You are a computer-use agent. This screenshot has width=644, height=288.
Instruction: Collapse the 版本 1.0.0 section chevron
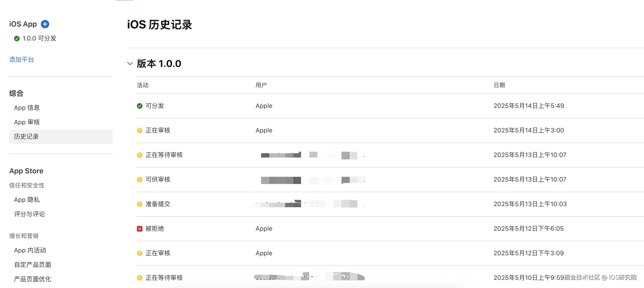130,64
